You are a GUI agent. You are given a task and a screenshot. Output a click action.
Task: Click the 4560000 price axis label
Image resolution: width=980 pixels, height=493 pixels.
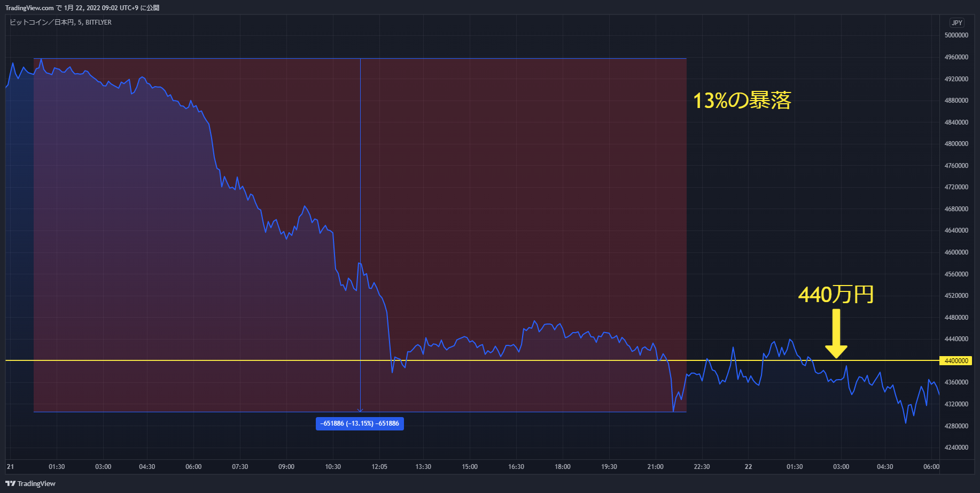(956, 274)
